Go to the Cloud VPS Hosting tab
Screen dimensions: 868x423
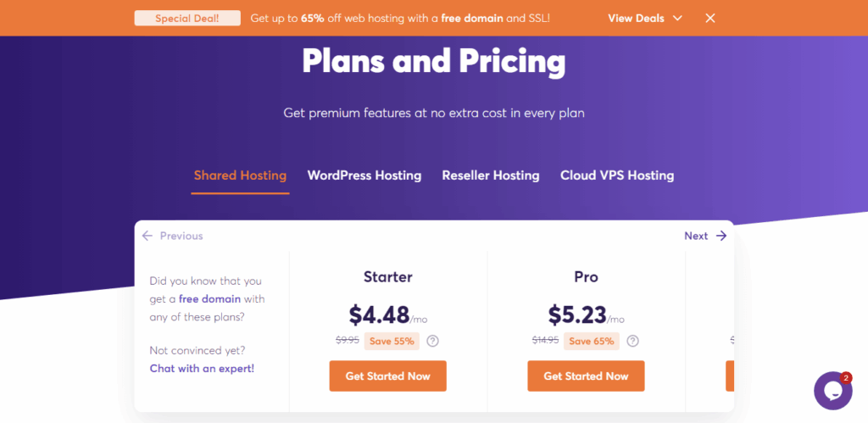pos(617,175)
